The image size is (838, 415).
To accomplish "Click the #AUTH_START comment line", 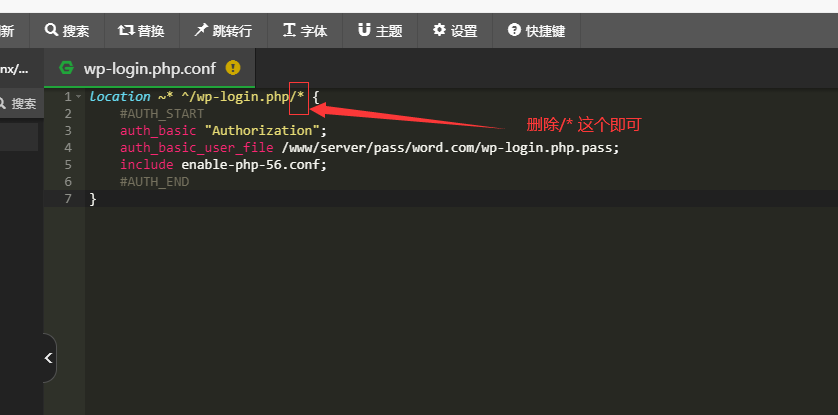I will click(x=161, y=114).
